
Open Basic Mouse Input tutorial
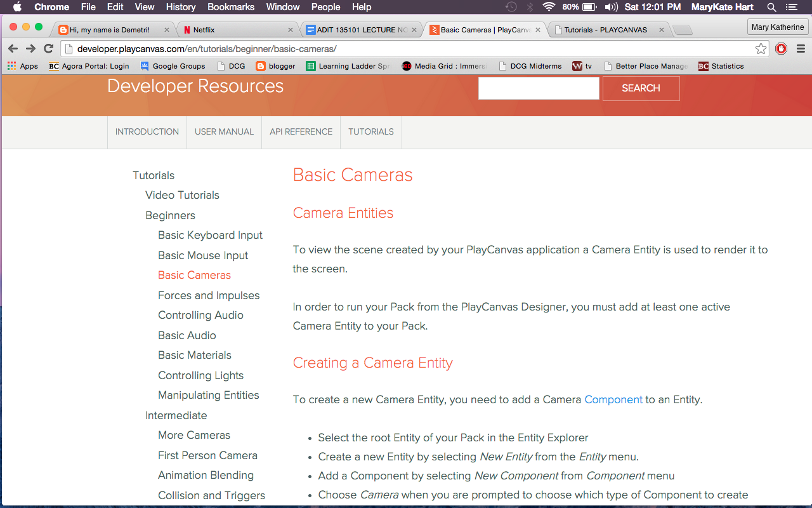pos(203,255)
